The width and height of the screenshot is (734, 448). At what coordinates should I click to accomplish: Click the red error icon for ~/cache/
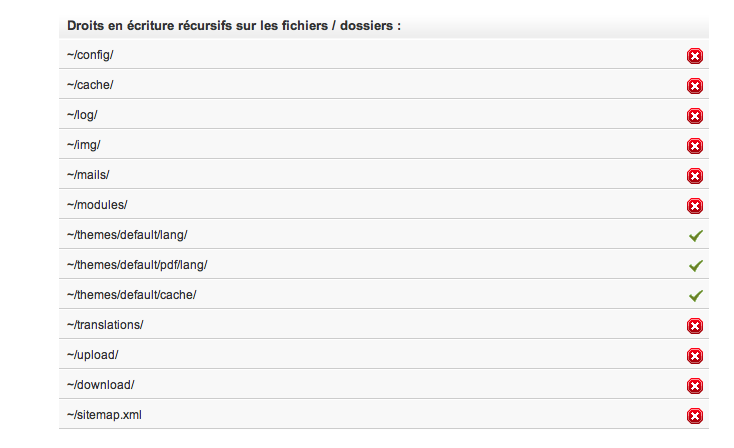click(x=695, y=86)
